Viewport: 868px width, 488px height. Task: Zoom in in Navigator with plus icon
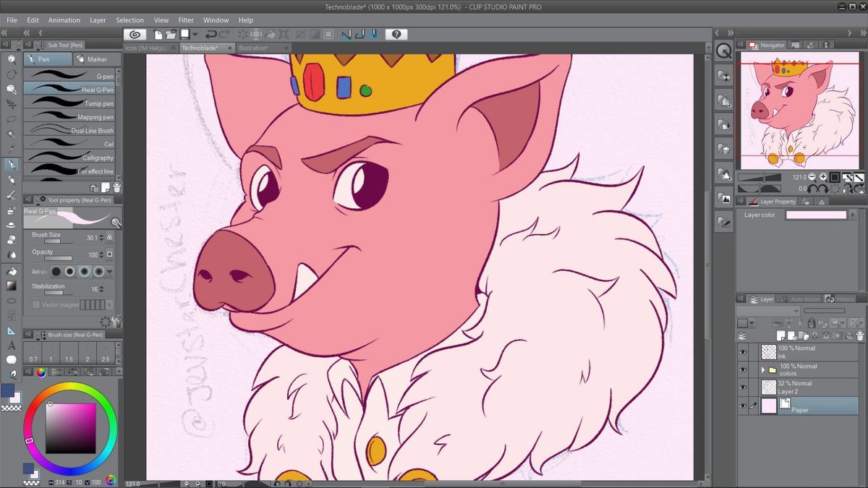coord(823,177)
